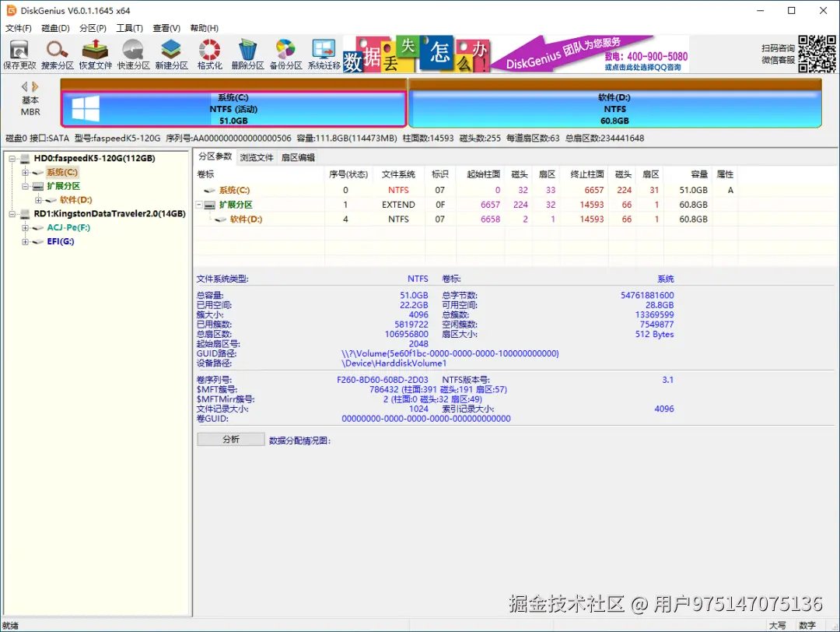The height and width of the screenshot is (632, 840).
Task: Click the previous disk left arrow
Action: pos(25,86)
